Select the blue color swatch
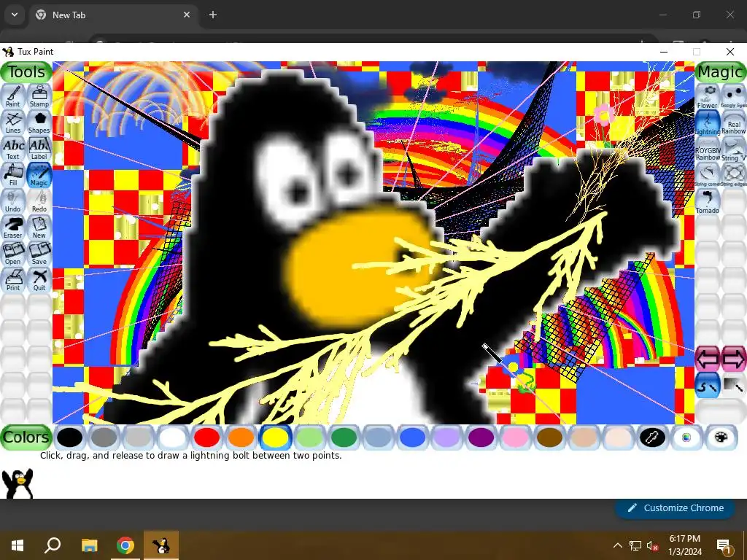 (413, 437)
